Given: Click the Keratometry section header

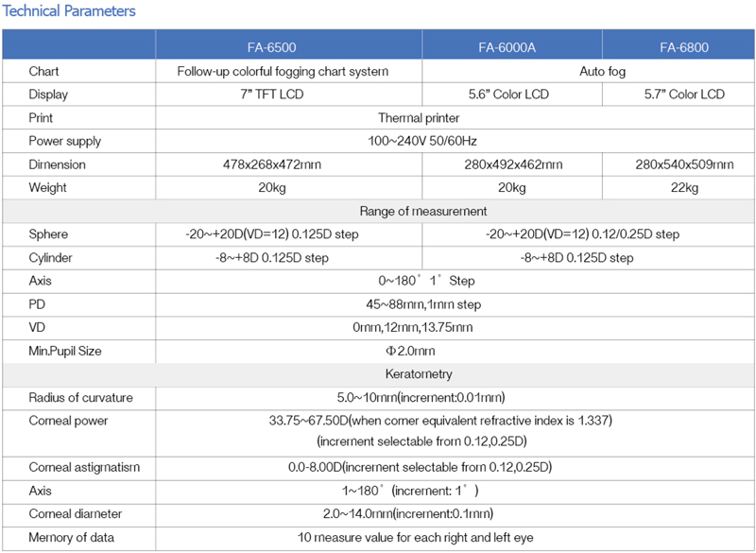Looking at the screenshot, I should click(419, 374).
